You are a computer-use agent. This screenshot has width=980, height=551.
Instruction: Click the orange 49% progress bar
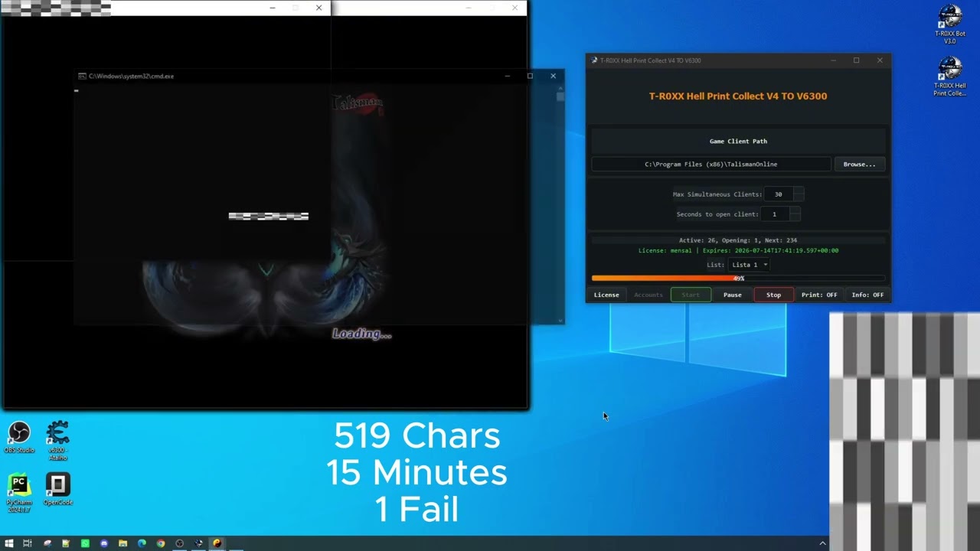tap(738, 279)
